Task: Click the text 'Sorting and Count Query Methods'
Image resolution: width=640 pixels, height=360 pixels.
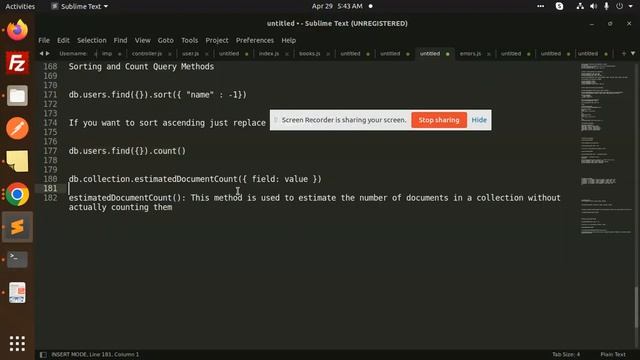Action: point(141,67)
